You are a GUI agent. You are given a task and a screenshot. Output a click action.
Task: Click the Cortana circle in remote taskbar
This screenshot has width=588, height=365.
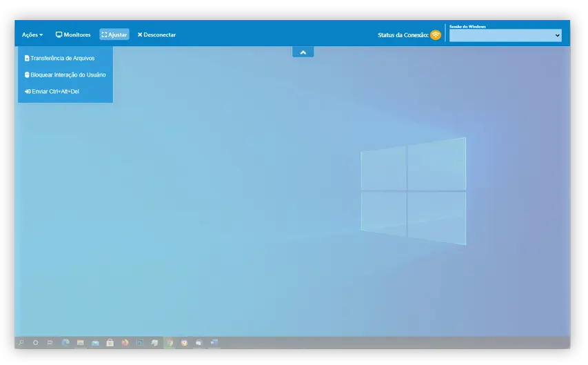point(36,342)
